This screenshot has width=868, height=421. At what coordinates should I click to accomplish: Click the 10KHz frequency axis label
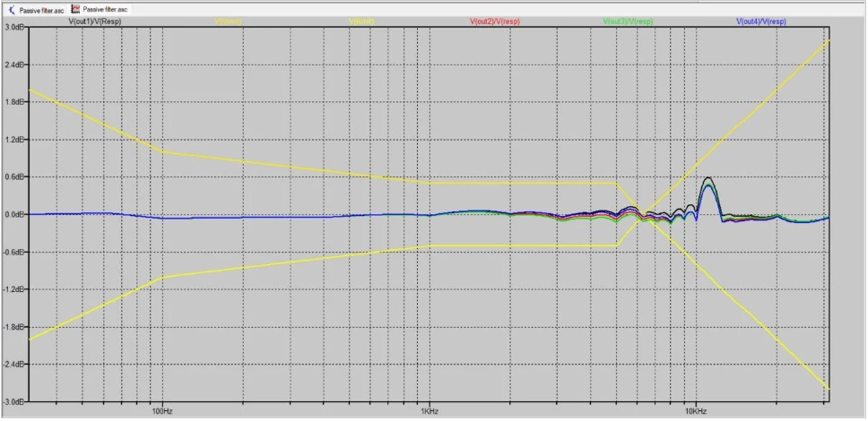[696, 411]
